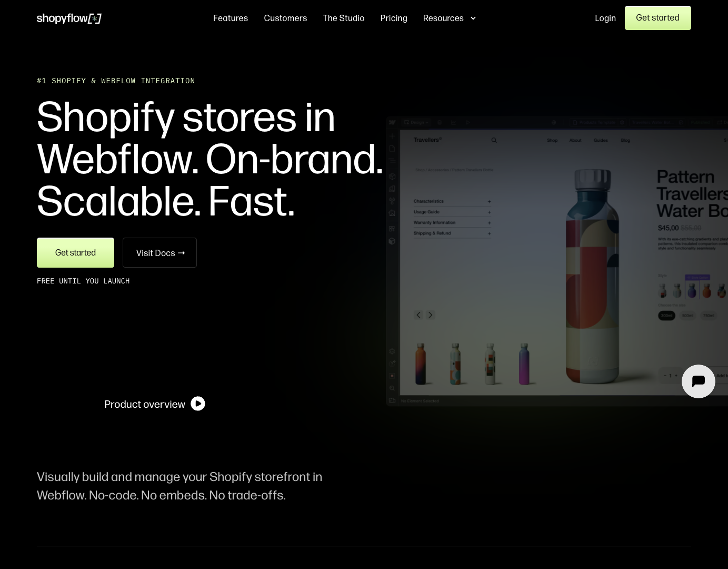
Task: Click the search icon in the Travellers header
Action: 494,140
